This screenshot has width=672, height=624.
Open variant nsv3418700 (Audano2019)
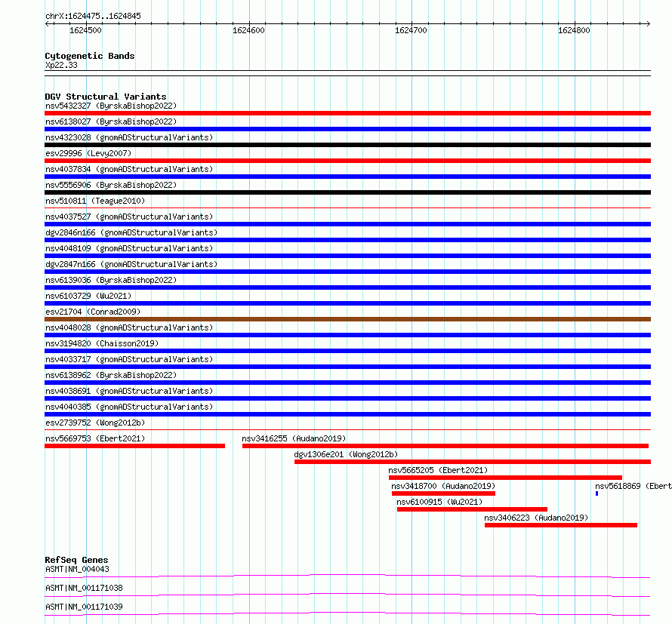click(443, 486)
